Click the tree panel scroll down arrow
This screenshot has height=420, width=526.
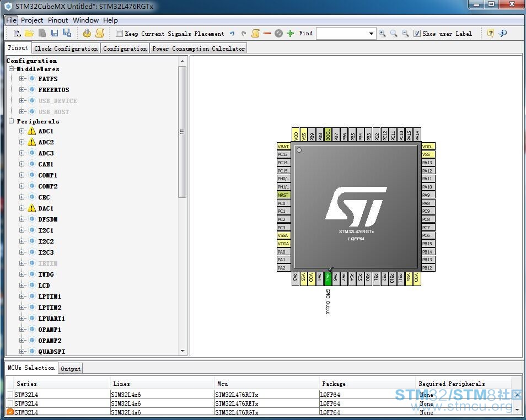point(183,351)
